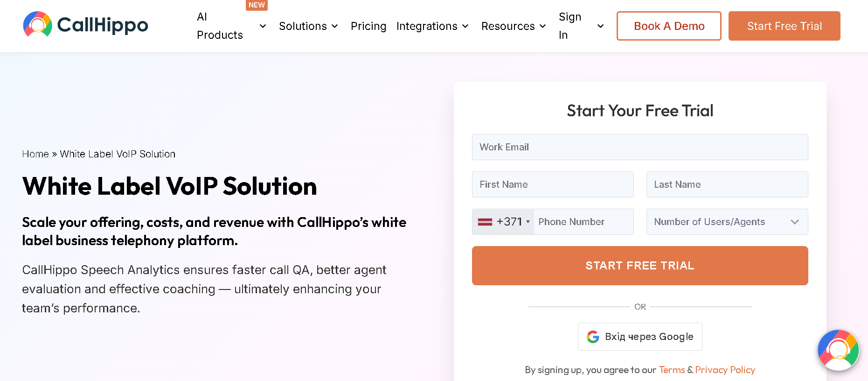Open the +371 country code selector
This screenshot has width=868, height=381.
tap(503, 222)
